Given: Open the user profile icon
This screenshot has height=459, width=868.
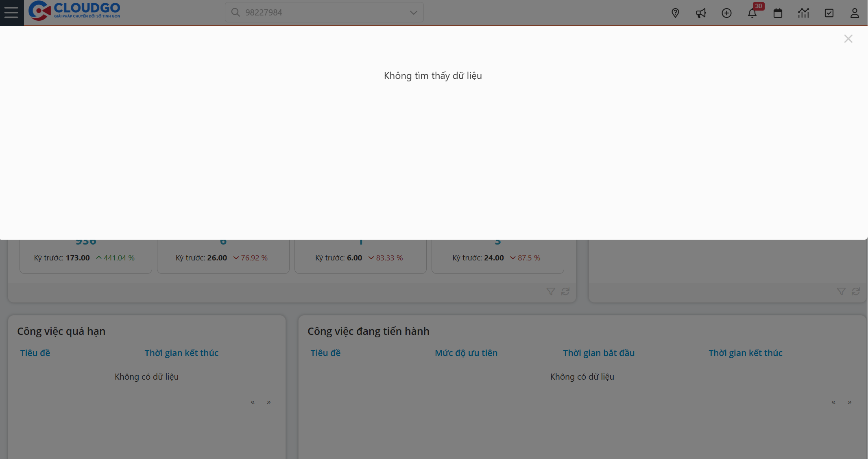Looking at the screenshot, I should pos(854,13).
